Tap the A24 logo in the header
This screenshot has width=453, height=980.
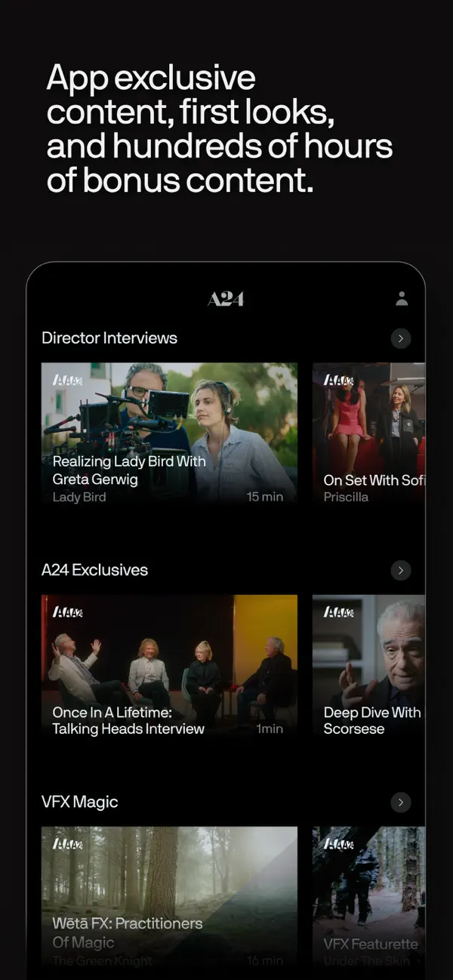tap(226, 300)
